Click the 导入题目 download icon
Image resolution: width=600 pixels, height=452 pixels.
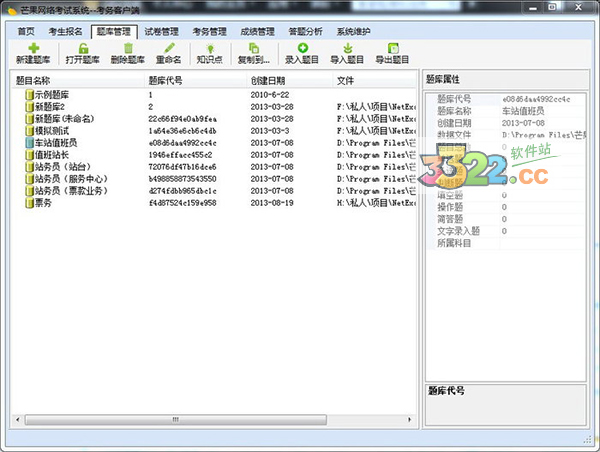pos(347,48)
